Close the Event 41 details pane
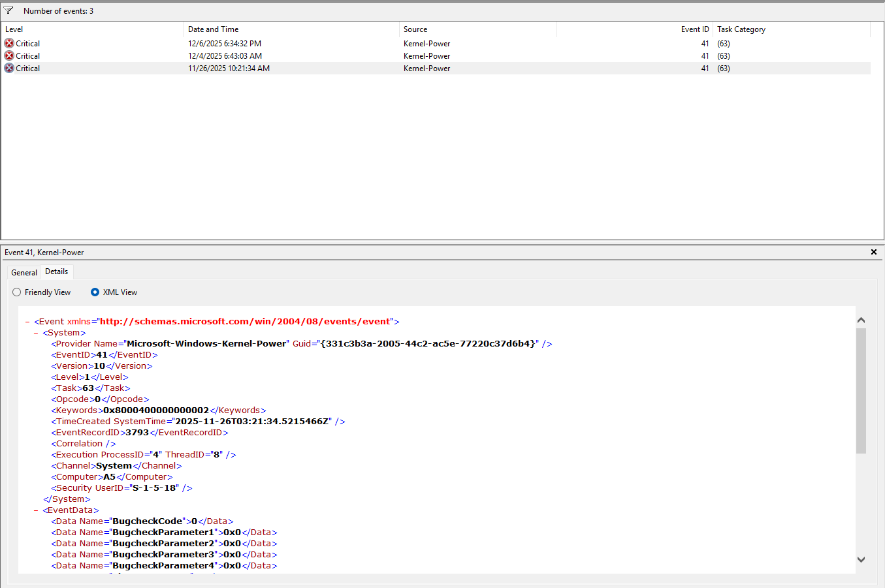This screenshot has width=885, height=588. click(x=873, y=252)
